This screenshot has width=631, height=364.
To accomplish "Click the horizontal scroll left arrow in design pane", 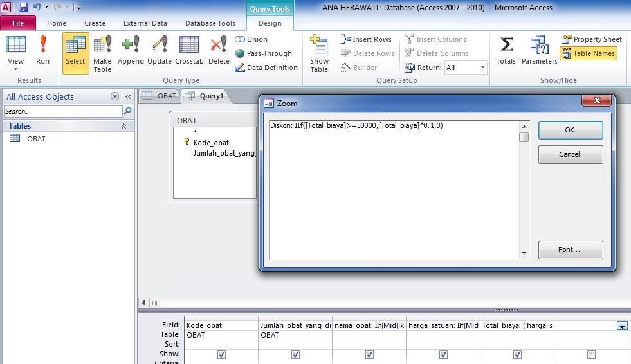I will [x=144, y=302].
